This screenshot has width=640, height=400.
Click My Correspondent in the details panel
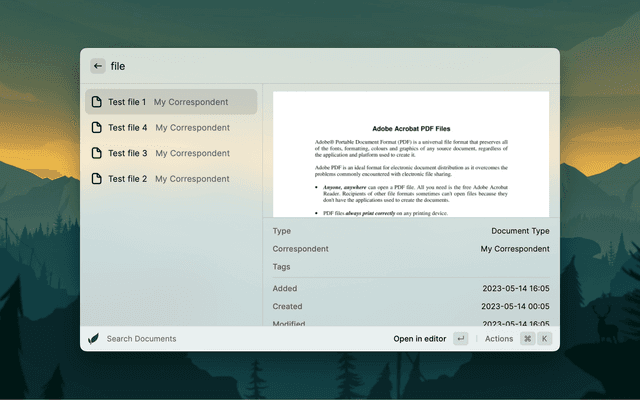pyautogui.click(x=515, y=249)
